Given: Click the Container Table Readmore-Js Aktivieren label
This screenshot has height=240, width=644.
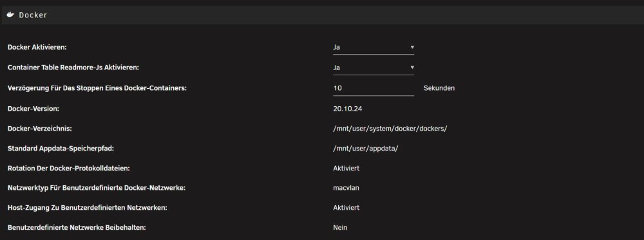Looking at the screenshot, I should (x=73, y=68).
